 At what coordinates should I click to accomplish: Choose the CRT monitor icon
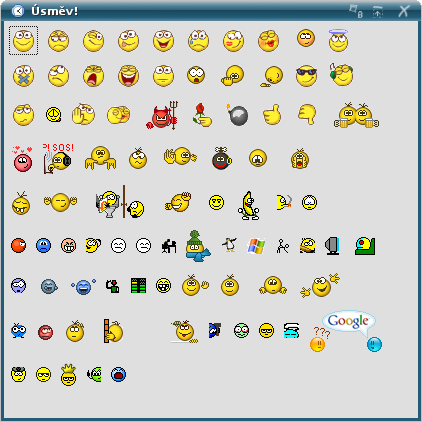click(x=332, y=246)
